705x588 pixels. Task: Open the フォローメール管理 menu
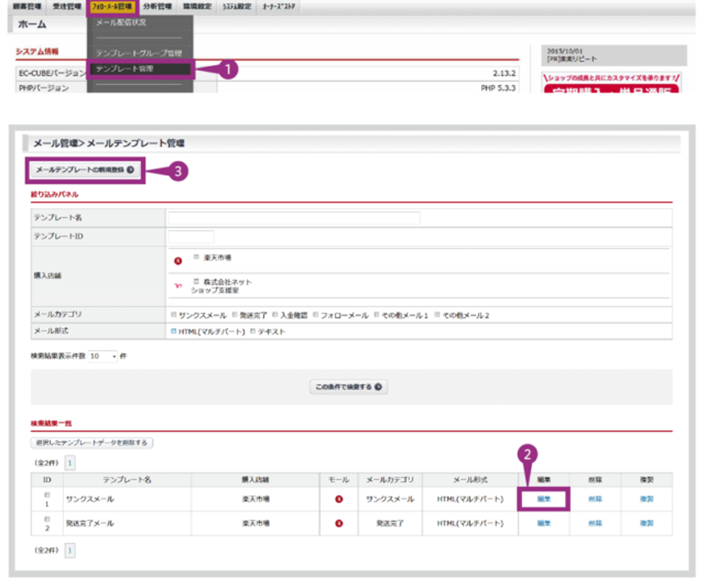pyautogui.click(x=112, y=7)
